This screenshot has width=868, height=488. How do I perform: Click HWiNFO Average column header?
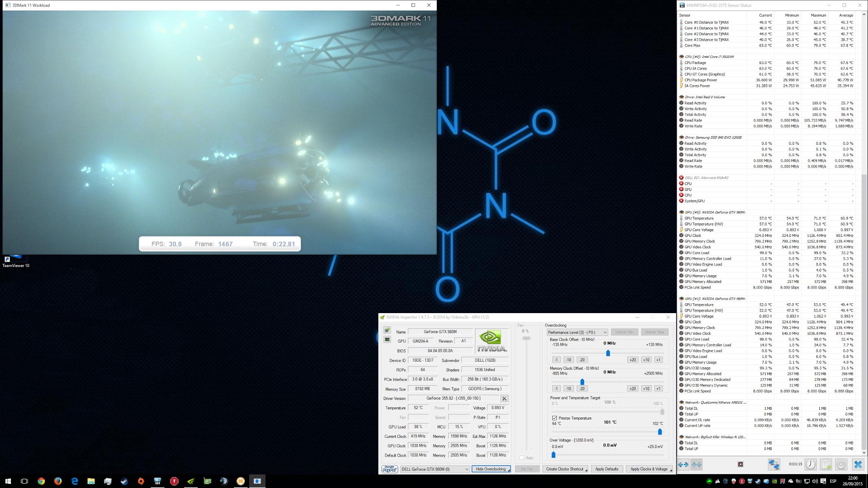click(841, 15)
